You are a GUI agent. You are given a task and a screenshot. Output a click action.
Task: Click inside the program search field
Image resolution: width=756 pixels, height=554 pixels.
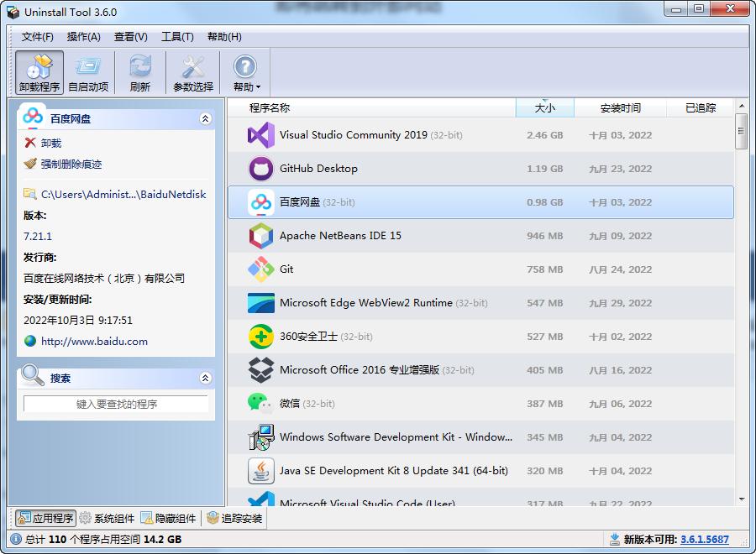115,404
